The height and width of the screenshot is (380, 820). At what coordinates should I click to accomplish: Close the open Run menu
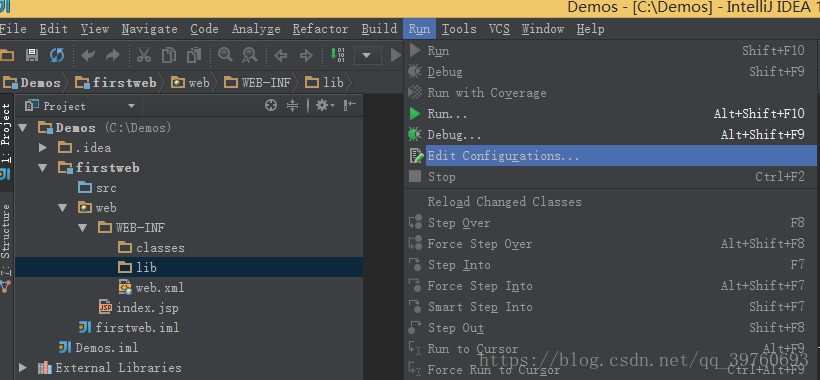click(x=419, y=29)
